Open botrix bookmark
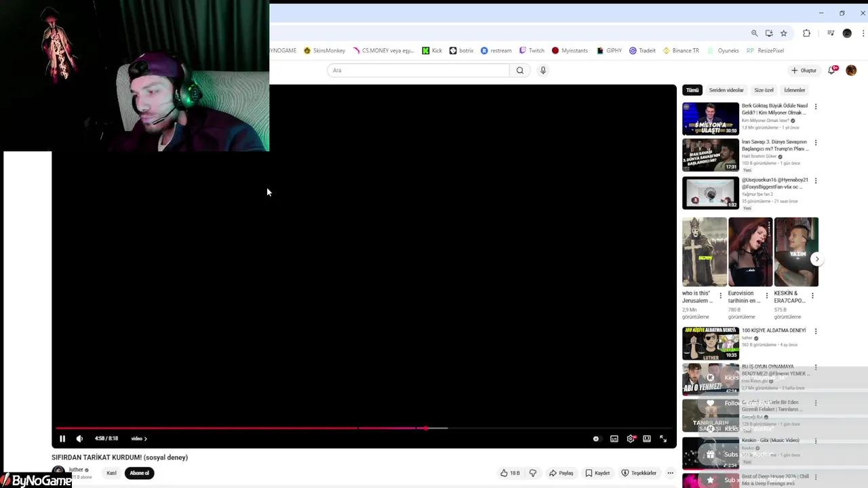Image resolution: width=868 pixels, height=488 pixels. tap(461, 51)
